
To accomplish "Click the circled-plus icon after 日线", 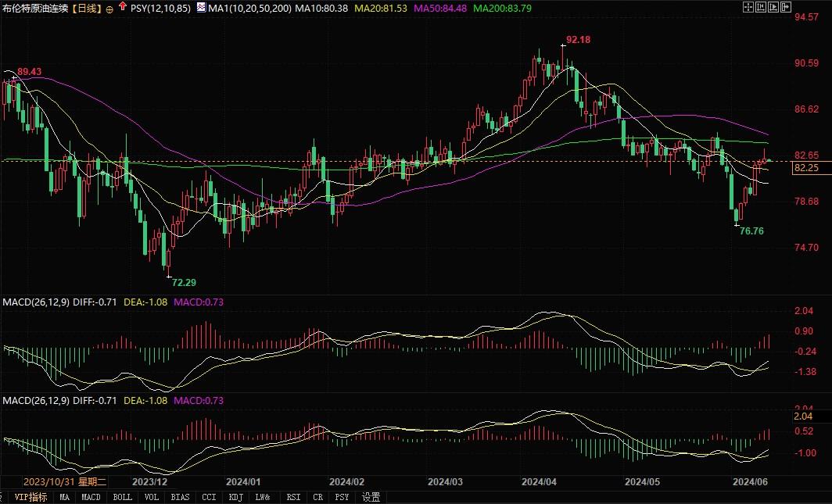I will (x=108, y=8).
